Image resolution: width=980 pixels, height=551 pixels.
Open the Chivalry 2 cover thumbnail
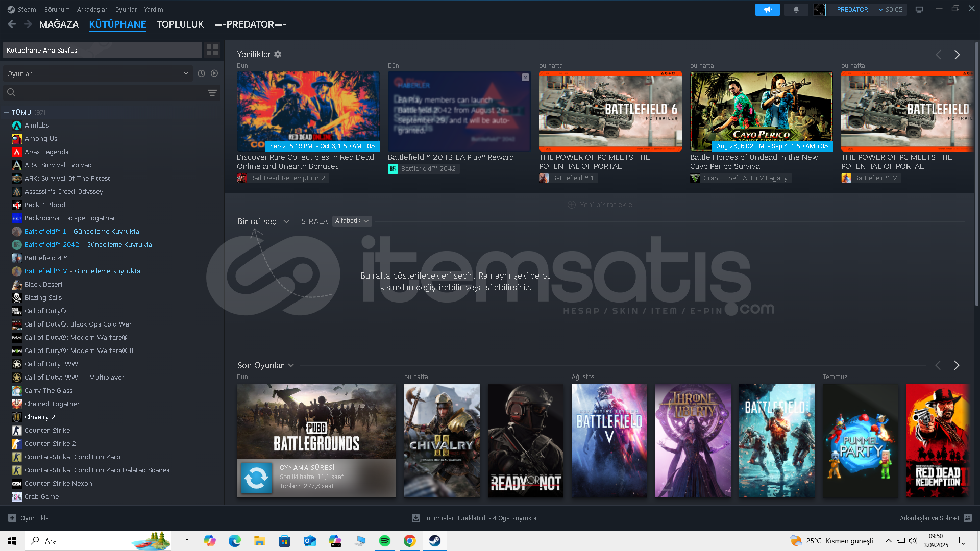tap(442, 441)
